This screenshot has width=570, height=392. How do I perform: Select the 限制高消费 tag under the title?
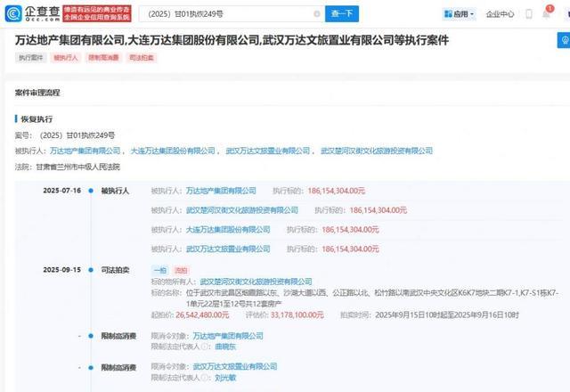(103, 57)
